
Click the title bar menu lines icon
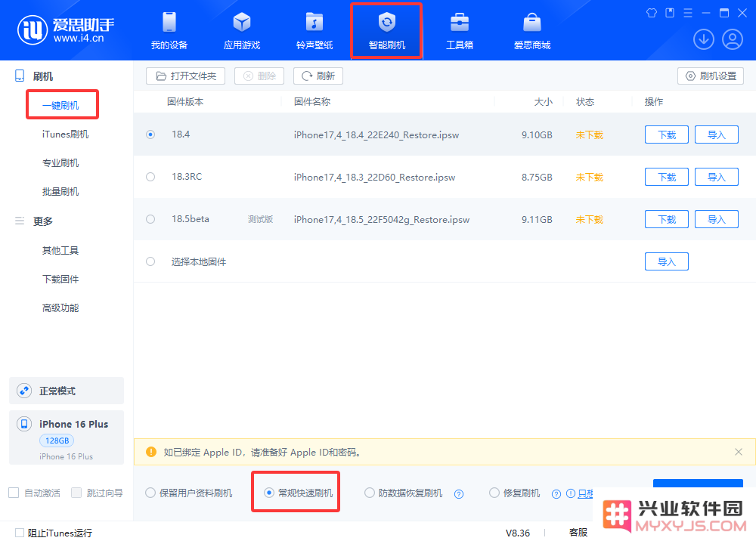point(688,13)
